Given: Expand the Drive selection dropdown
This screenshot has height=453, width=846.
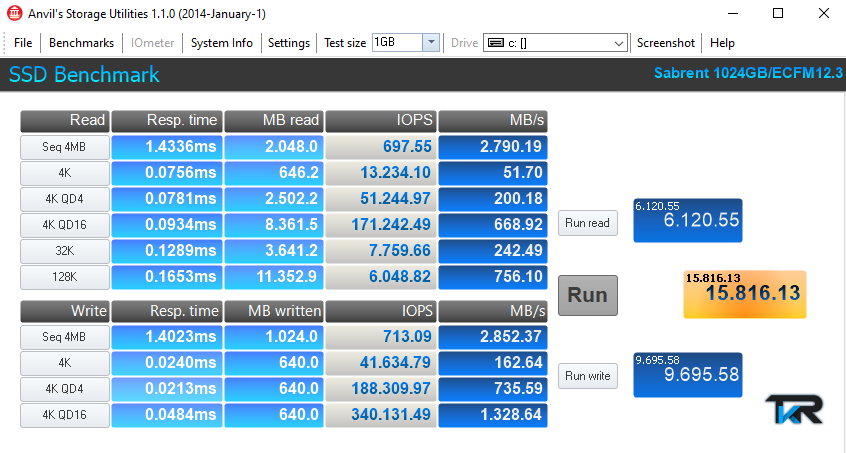Looking at the screenshot, I should coord(619,43).
